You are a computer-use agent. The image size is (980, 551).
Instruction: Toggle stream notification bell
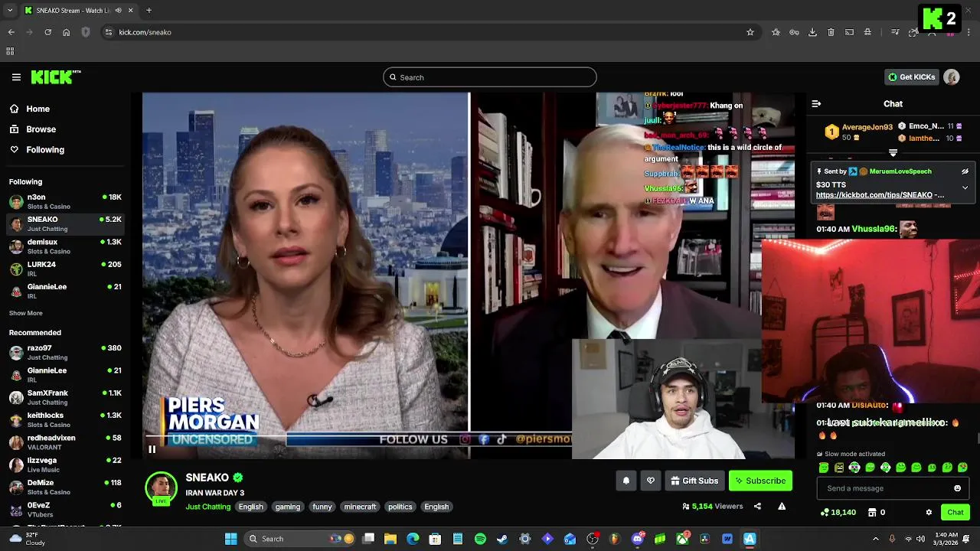pos(626,481)
